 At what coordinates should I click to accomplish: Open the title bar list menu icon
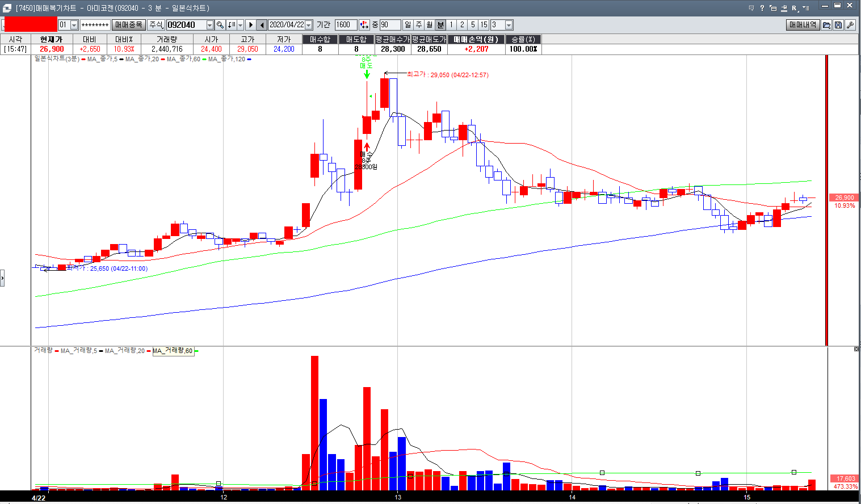click(x=806, y=8)
